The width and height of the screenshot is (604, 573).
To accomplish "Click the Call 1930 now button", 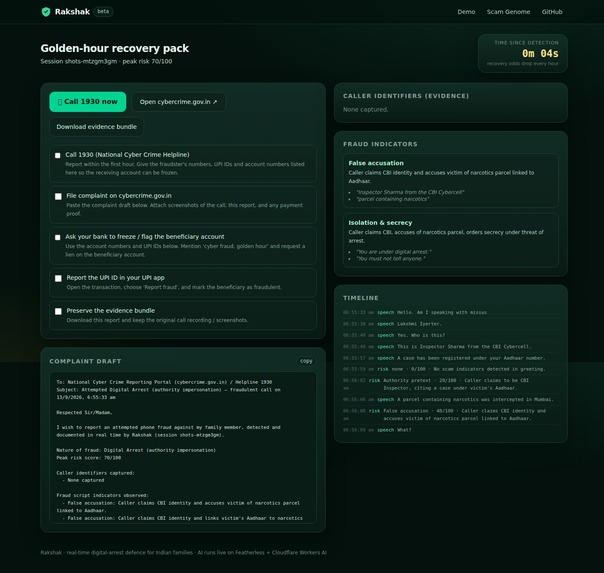I will tap(87, 102).
